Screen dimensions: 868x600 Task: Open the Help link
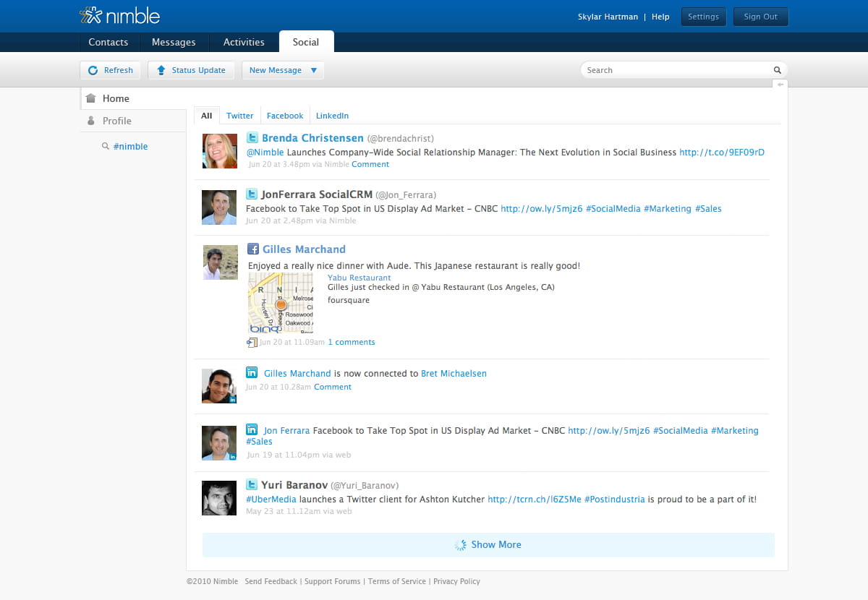660,17
